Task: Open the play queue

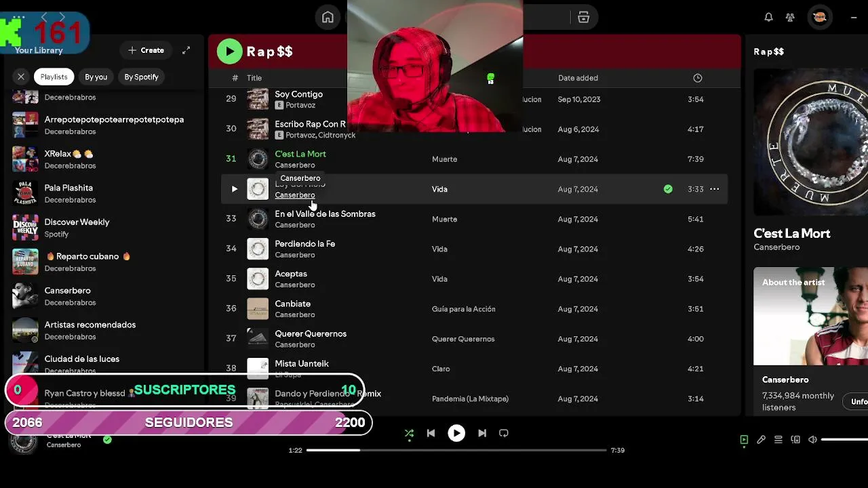Action: 778,440
